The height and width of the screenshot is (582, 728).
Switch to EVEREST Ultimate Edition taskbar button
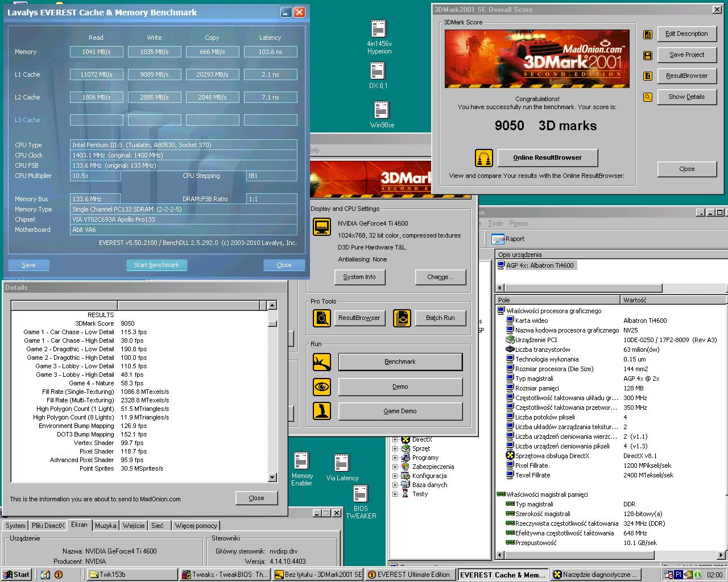coord(411,575)
